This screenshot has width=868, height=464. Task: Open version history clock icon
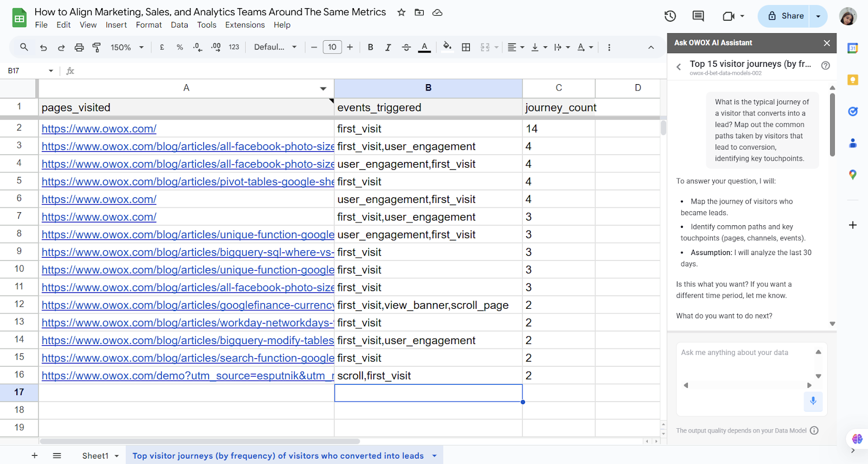pyautogui.click(x=671, y=16)
